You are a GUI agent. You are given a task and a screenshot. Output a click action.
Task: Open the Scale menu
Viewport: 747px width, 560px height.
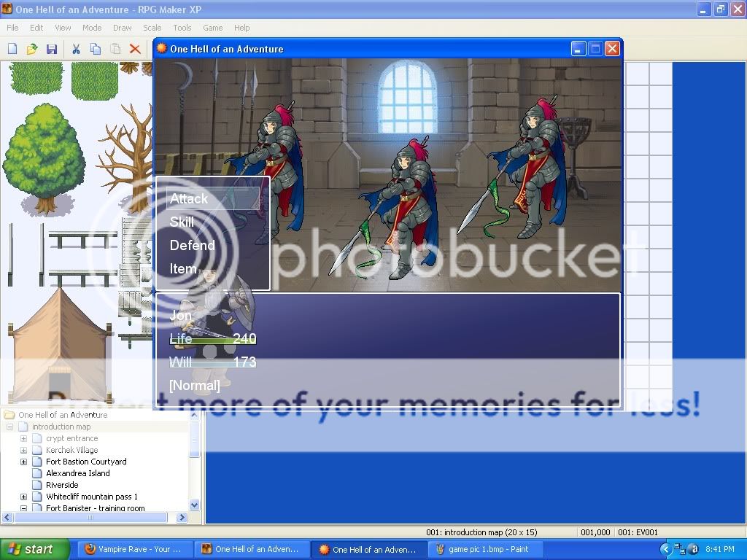pyautogui.click(x=152, y=28)
